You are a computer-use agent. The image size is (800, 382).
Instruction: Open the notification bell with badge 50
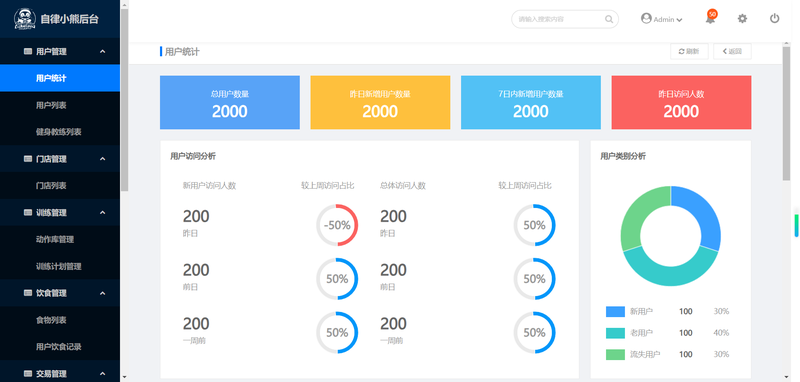[x=710, y=18]
